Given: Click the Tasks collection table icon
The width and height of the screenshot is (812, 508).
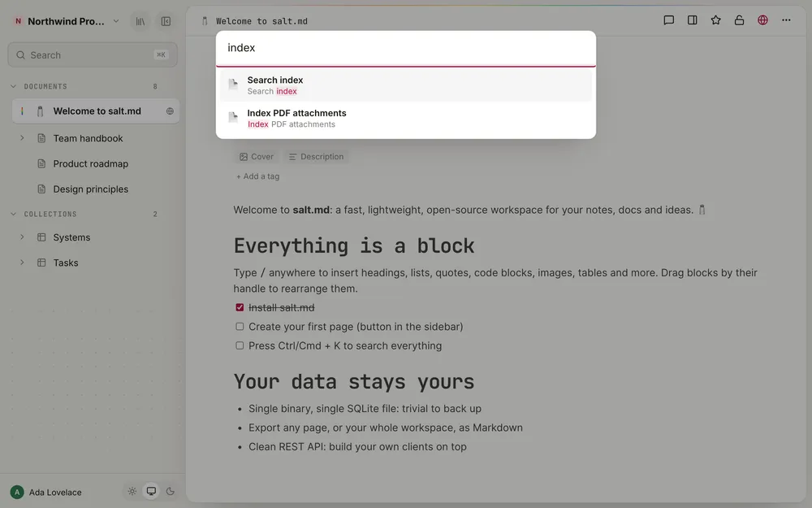Looking at the screenshot, I should 41,263.
